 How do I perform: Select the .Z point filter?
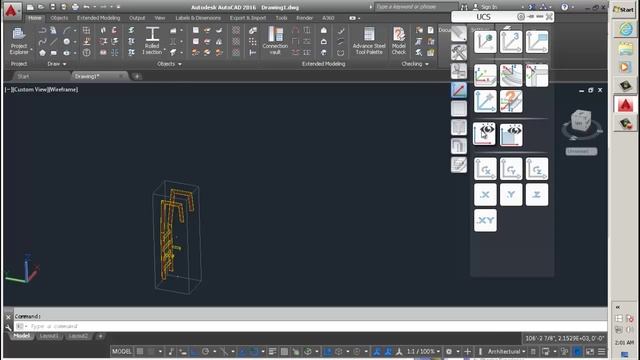537,195
